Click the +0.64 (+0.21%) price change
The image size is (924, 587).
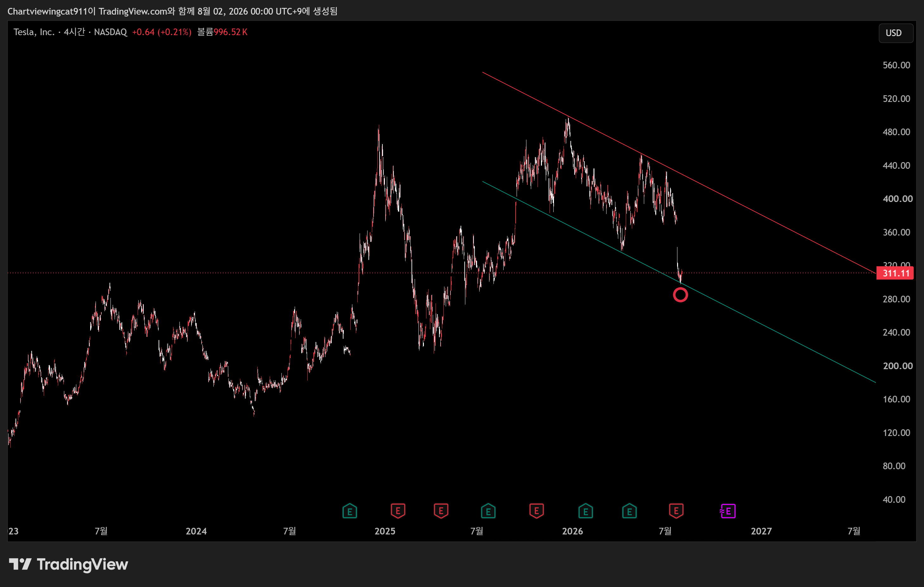[x=161, y=32]
